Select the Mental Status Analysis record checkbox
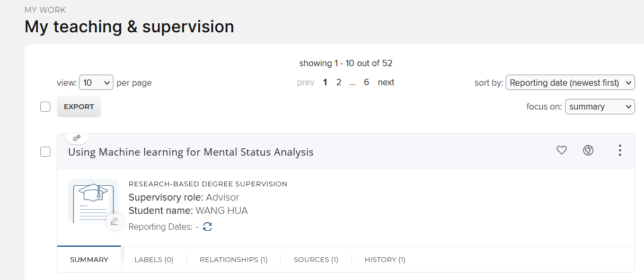Image resolution: width=644 pixels, height=280 pixels. [x=45, y=152]
